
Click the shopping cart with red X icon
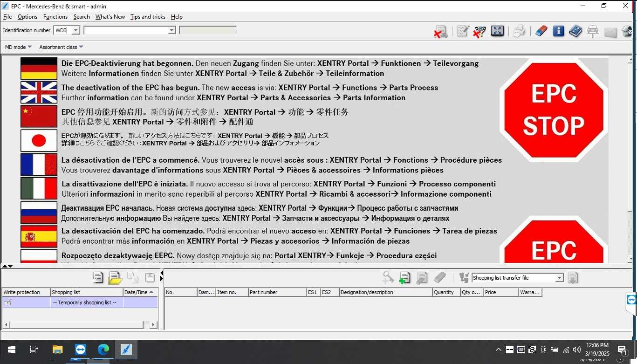click(x=479, y=31)
